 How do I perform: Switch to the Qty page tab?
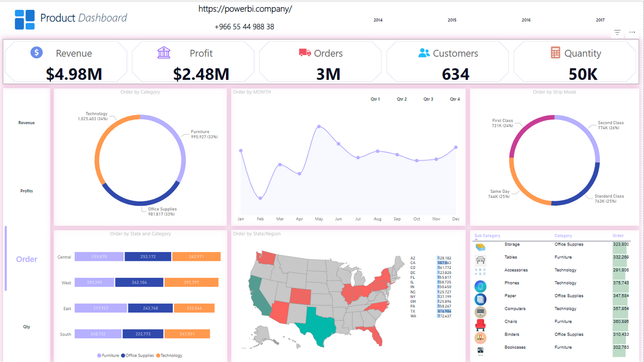tap(27, 327)
